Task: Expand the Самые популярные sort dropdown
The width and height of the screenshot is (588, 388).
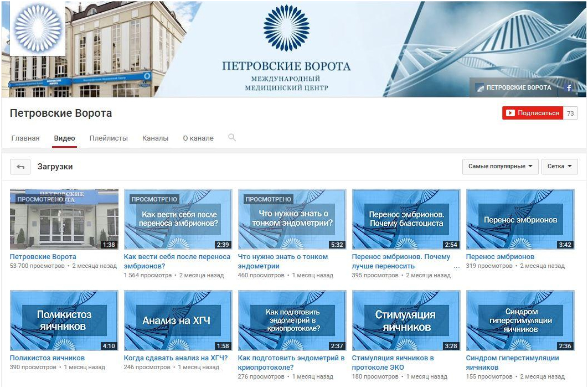Action: tap(501, 167)
